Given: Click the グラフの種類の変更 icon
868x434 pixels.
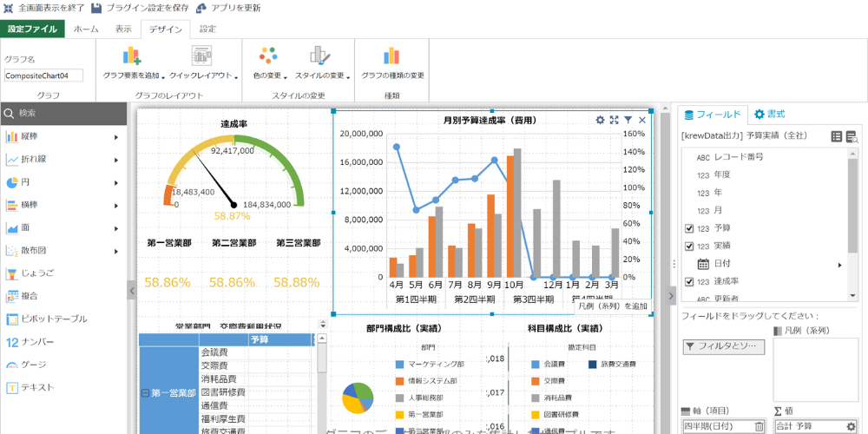Looking at the screenshot, I should (392, 58).
